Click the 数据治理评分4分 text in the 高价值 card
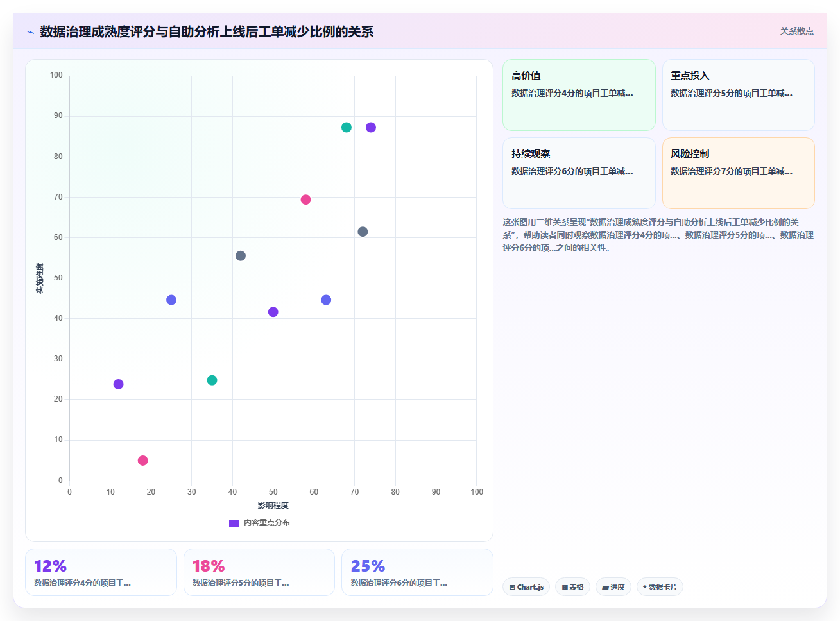840x621 pixels. point(543,93)
